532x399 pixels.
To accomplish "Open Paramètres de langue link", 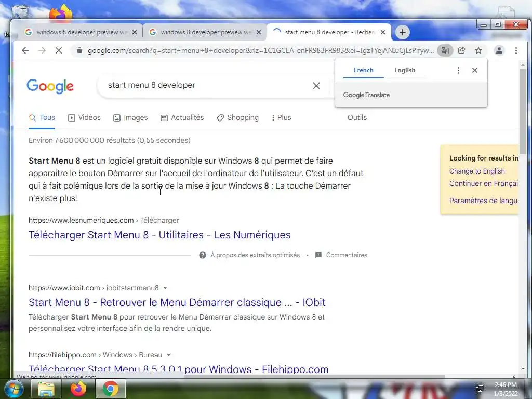I will pyautogui.click(x=484, y=201).
